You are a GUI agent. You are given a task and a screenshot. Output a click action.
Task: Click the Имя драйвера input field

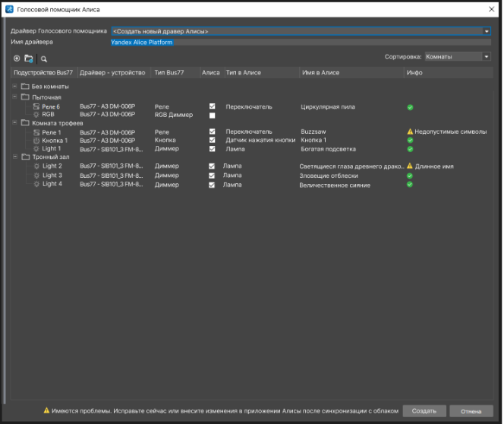[300, 42]
